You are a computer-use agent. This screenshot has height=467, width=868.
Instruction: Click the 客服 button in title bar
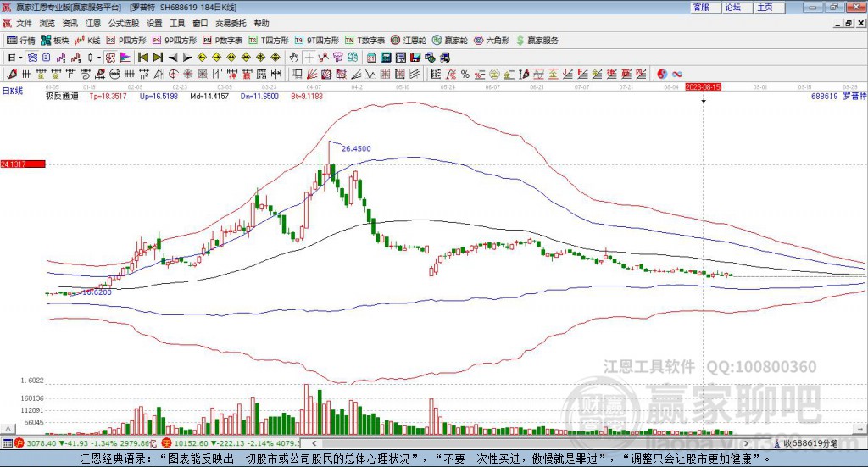705,7
